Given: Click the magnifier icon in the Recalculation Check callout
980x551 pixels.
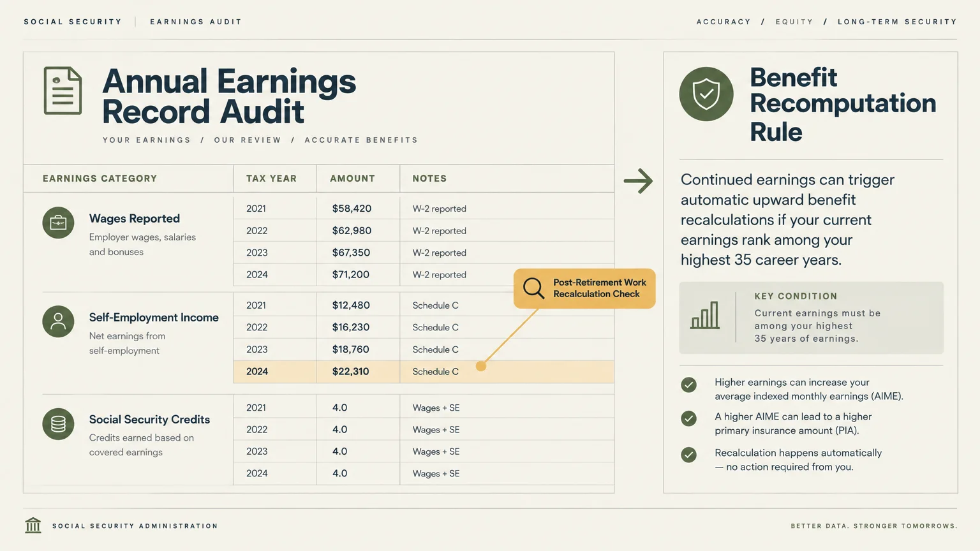Looking at the screenshot, I should click(533, 288).
